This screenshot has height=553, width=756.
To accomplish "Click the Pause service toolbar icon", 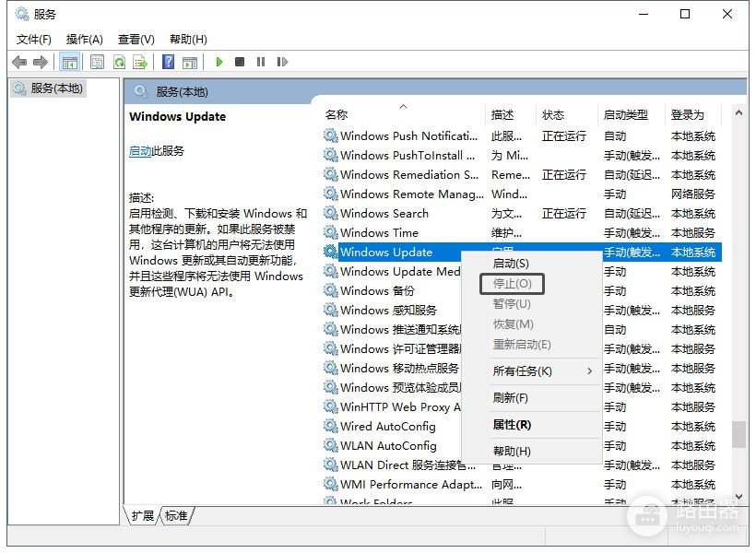I will (x=261, y=62).
